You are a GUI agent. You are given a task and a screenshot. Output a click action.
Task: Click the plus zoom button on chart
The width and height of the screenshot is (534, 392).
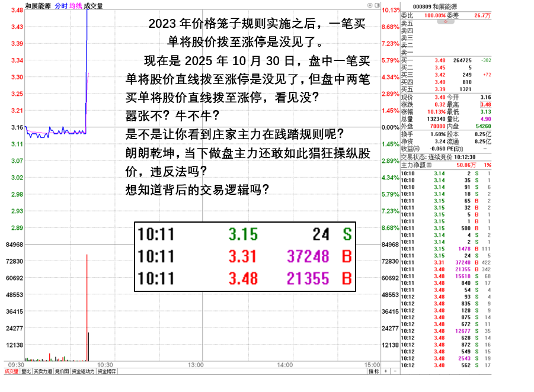tap(386, 371)
